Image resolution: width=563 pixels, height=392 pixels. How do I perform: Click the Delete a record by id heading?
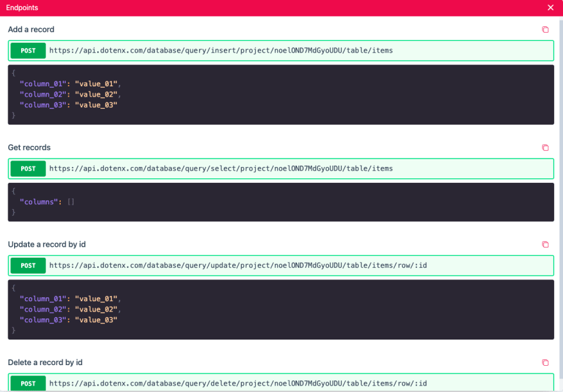click(x=45, y=363)
